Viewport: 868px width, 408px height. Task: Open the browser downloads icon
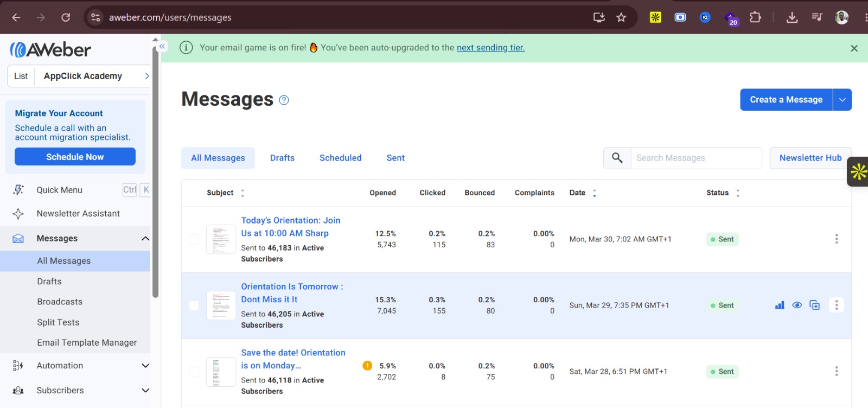pyautogui.click(x=792, y=17)
